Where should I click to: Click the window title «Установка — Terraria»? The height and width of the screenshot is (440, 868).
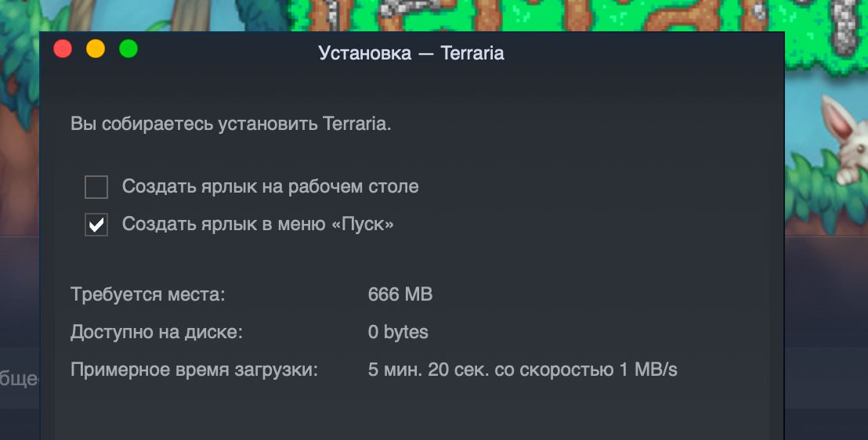(411, 53)
